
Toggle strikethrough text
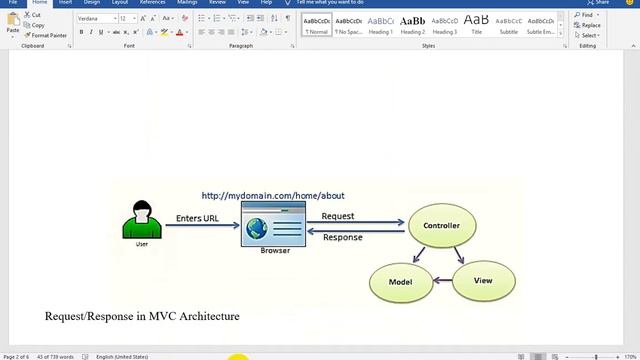[x=116, y=32]
